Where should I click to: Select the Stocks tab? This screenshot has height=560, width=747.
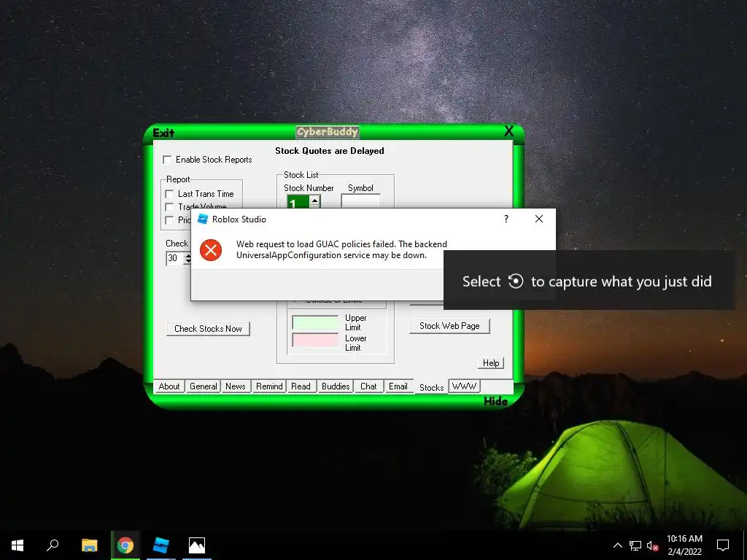(432, 388)
